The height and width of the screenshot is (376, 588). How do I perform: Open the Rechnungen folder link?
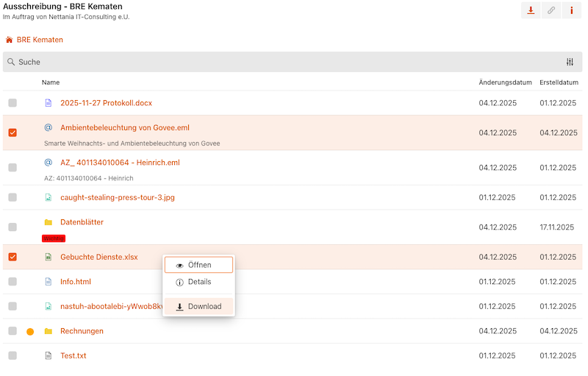(82, 331)
